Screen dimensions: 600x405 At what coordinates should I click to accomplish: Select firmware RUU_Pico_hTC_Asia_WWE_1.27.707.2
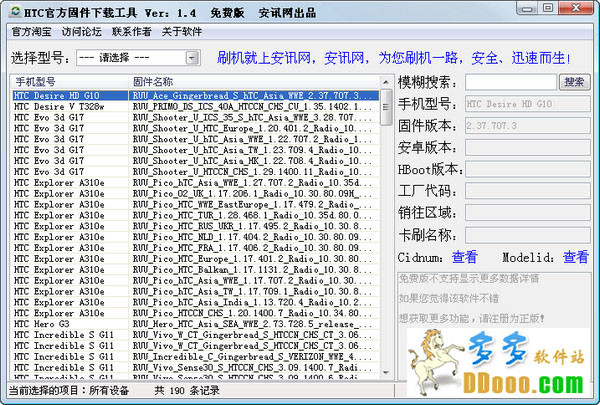(196, 183)
